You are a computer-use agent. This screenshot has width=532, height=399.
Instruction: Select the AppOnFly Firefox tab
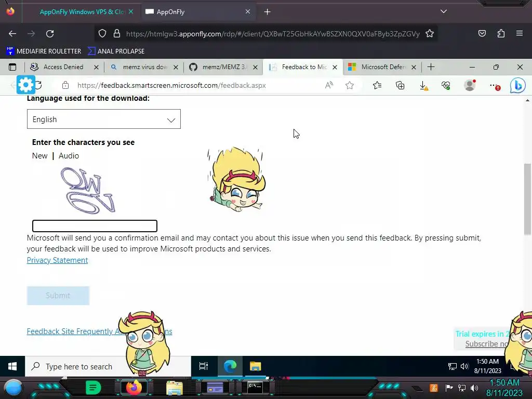pyautogui.click(x=198, y=12)
